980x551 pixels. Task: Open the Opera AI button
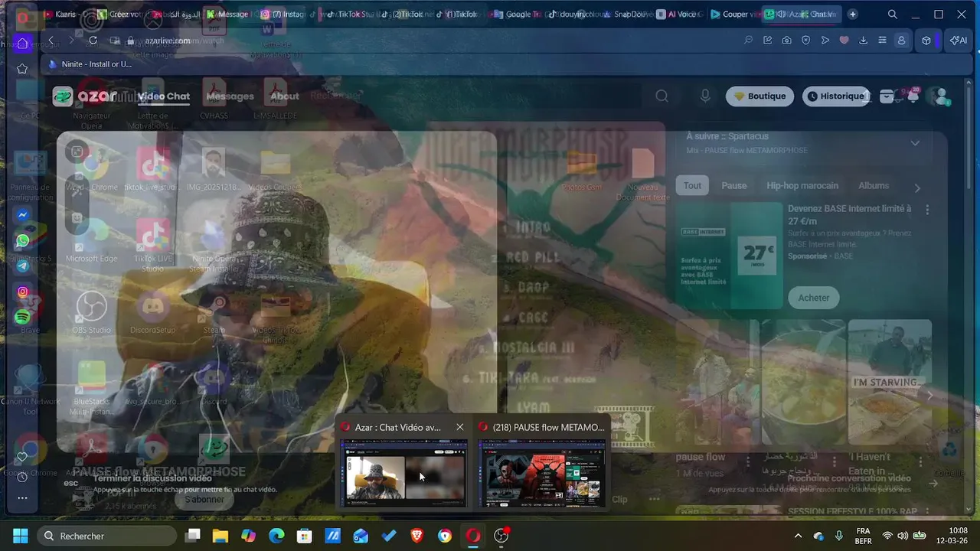(959, 41)
